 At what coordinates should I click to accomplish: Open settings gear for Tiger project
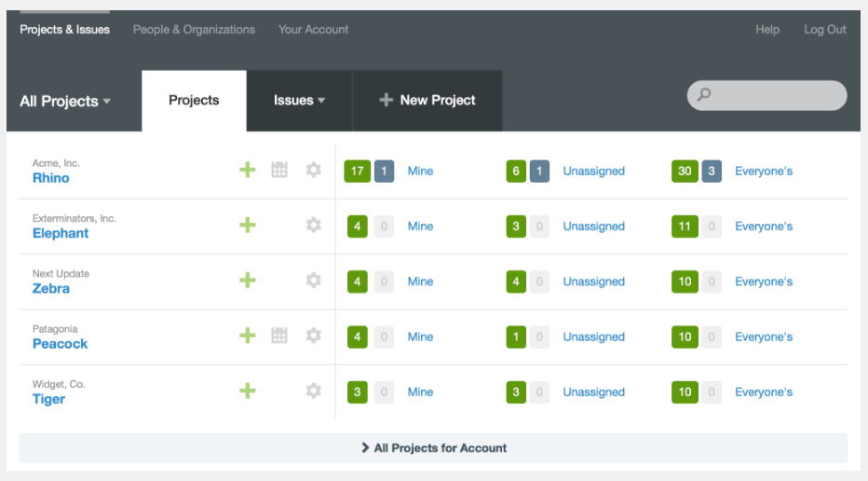pos(314,391)
